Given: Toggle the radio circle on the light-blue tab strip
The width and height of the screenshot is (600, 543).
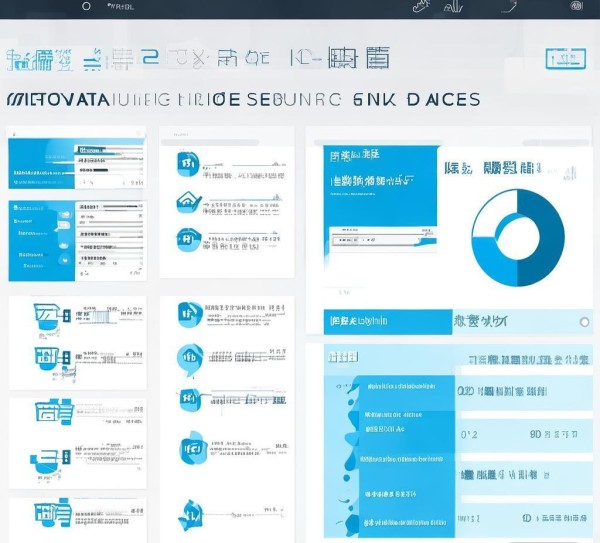Looking at the screenshot, I should (584, 322).
